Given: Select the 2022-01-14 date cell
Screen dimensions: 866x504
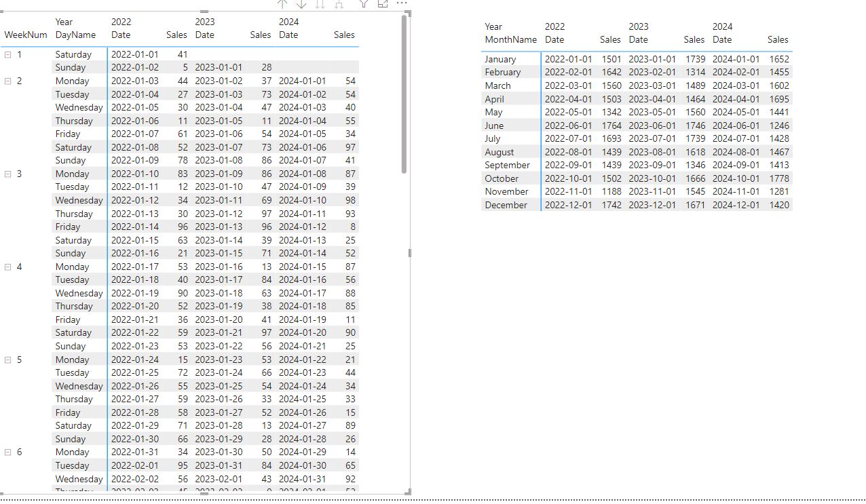Looking at the screenshot, I should point(134,227).
